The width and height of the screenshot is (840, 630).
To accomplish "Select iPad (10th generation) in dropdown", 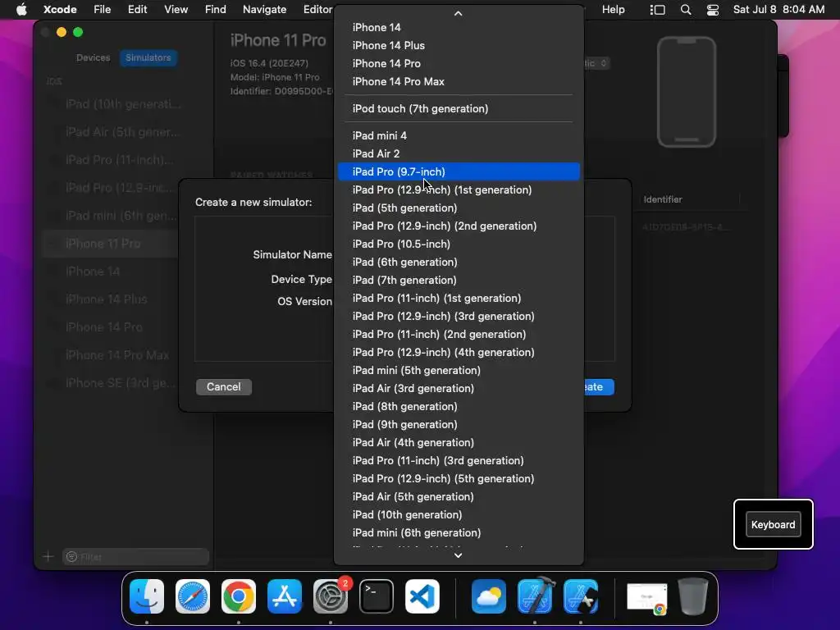I will pos(459,514).
